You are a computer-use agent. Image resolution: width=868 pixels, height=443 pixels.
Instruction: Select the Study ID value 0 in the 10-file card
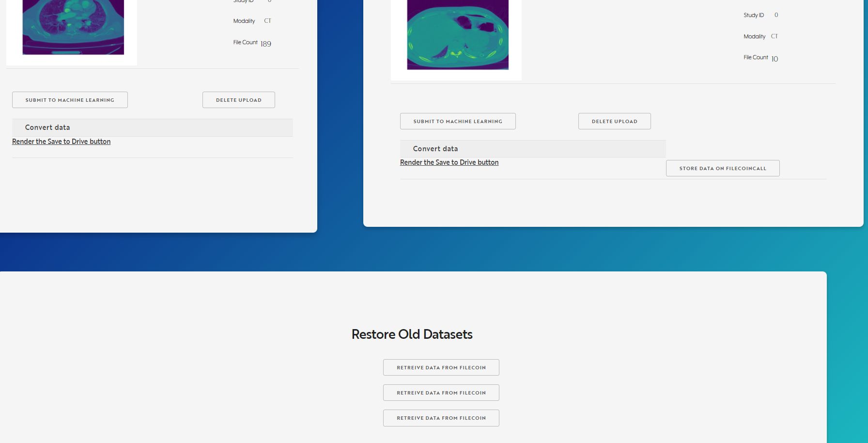[x=776, y=15]
